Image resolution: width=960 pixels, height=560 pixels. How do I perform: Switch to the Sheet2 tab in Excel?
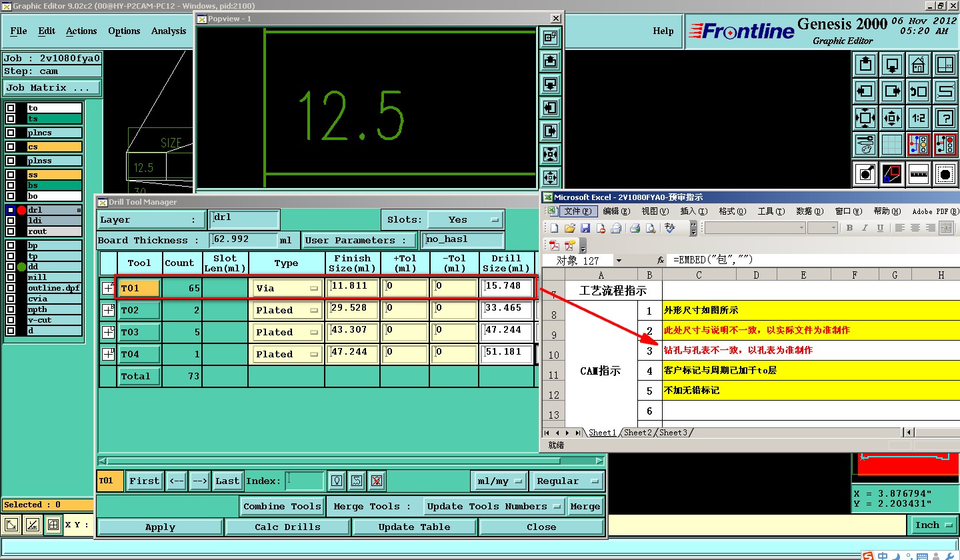pos(638,433)
